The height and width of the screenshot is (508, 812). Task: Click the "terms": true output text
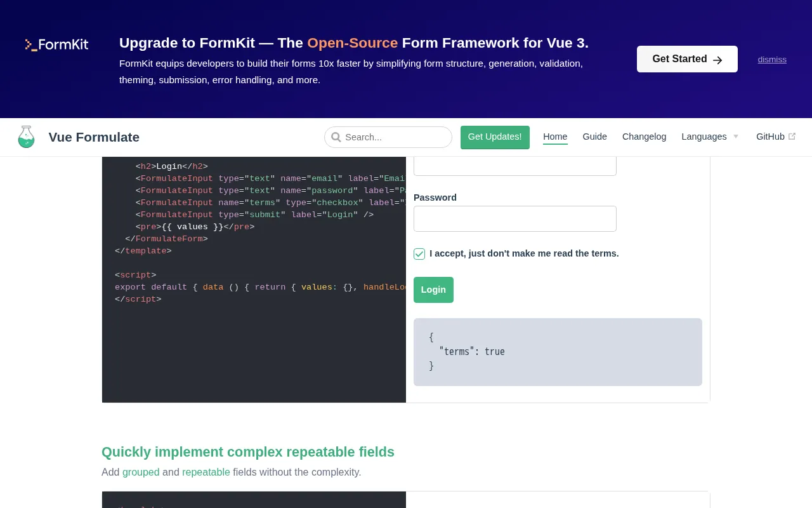[472, 352]
